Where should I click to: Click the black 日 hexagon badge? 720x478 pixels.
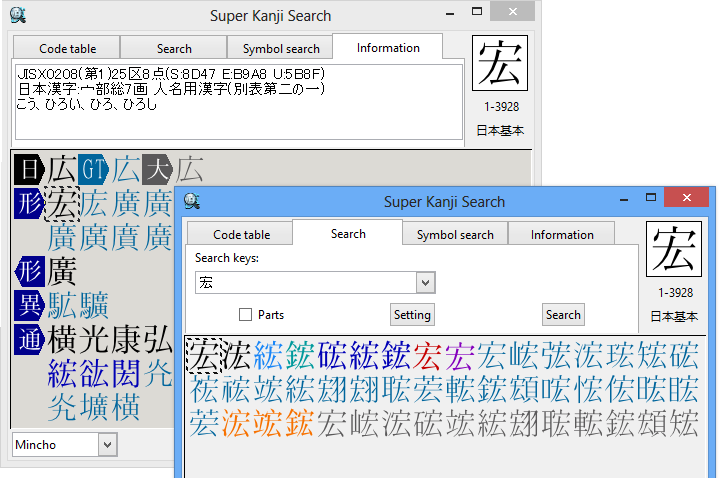(30, 169)
